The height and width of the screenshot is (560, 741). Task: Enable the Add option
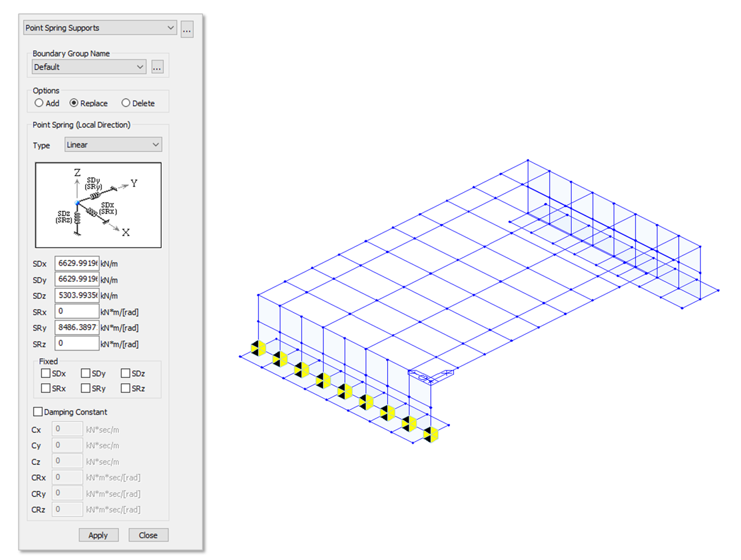coord(39,103)
